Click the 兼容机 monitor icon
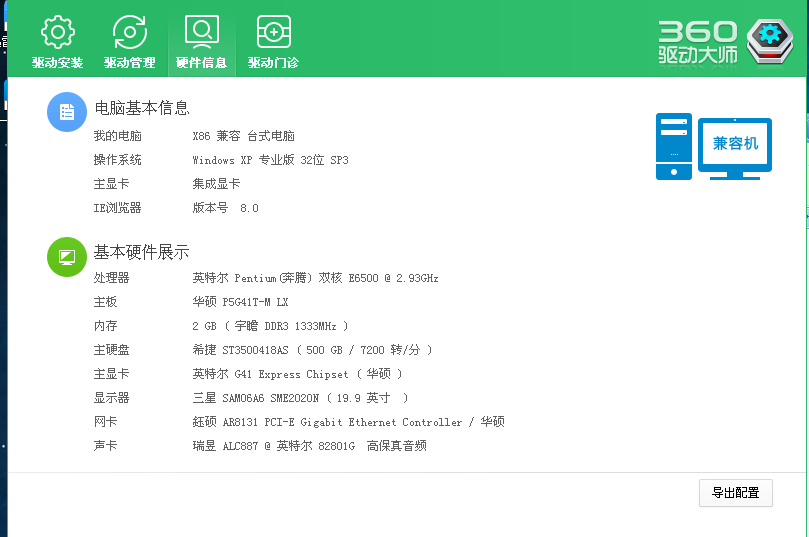The image size is (809, 537). (735, 146)
